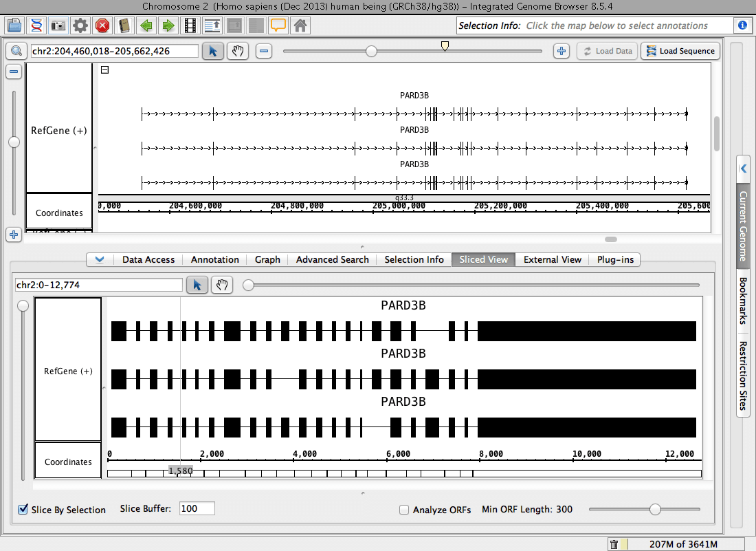Enable the Analyze ORFs checkbox
Screen dimensions: 756x551
pyautogui.click(x=405, y=510)
